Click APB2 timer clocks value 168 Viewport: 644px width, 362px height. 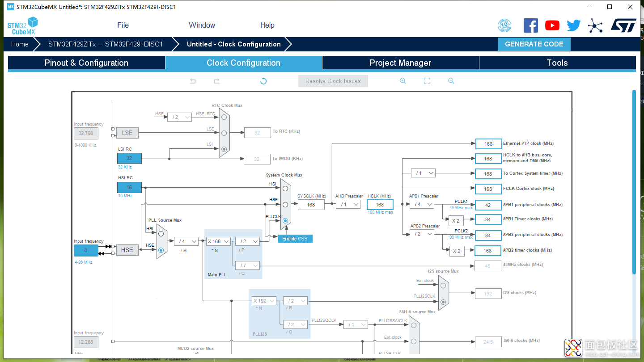tap(488, 250)
